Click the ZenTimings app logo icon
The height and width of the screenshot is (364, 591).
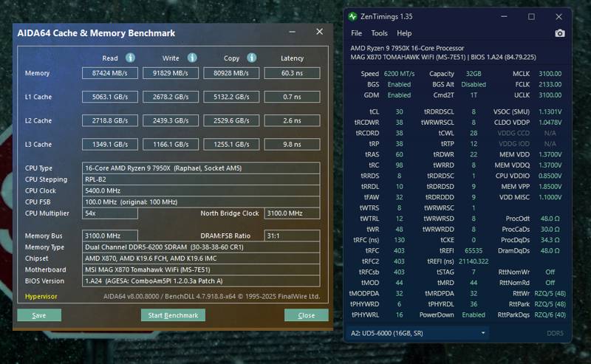[353, 16]
